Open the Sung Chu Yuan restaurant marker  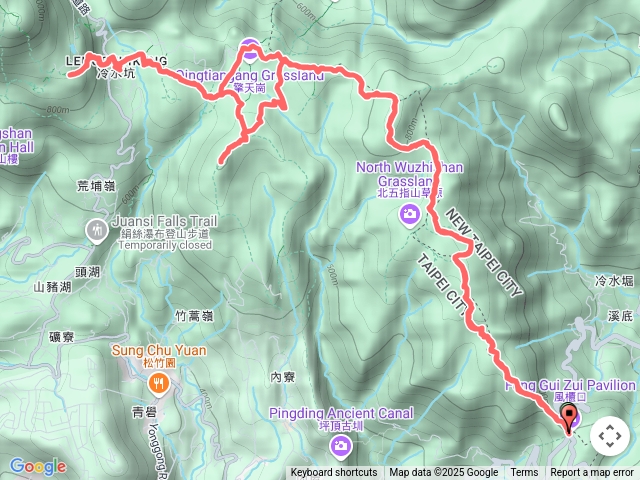tap(159, 384)
